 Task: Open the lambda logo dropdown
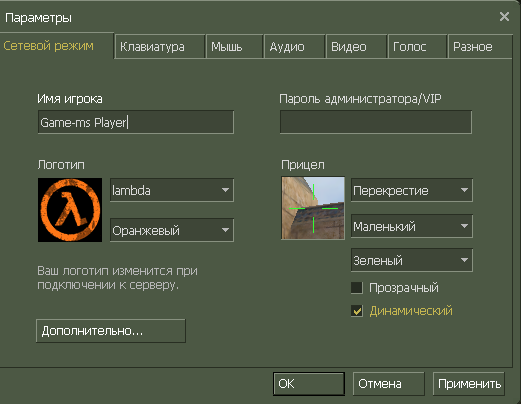[172, 190]
